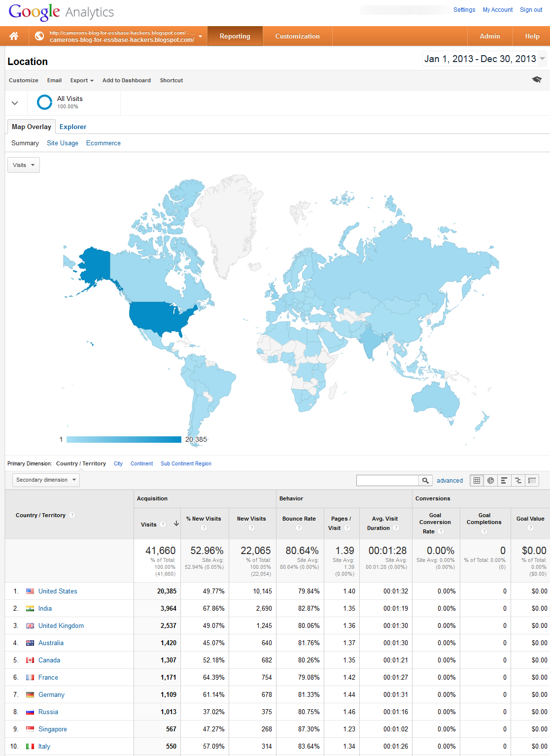
Task: Click the help icon under Bounce Rate
Action: tap(299, 528)
